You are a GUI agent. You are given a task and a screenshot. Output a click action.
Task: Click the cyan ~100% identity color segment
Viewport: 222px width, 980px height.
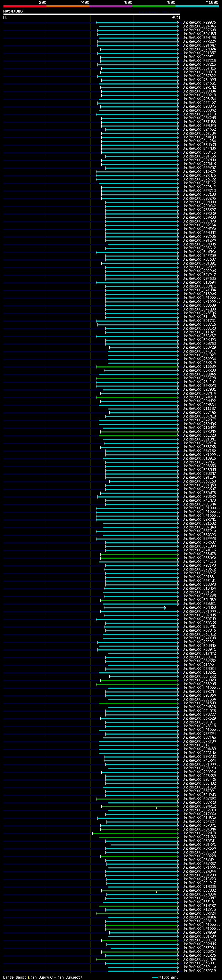(197, 6)
